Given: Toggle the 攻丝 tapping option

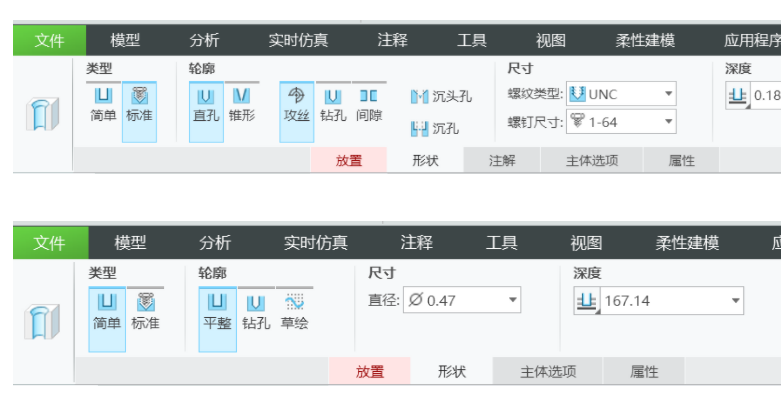Looking at the screenshot, I should (296, 104).
